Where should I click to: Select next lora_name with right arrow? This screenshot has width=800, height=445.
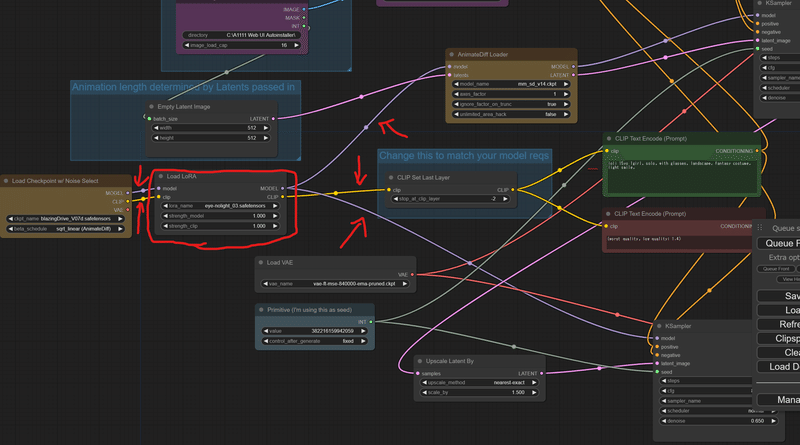(275, 206)
